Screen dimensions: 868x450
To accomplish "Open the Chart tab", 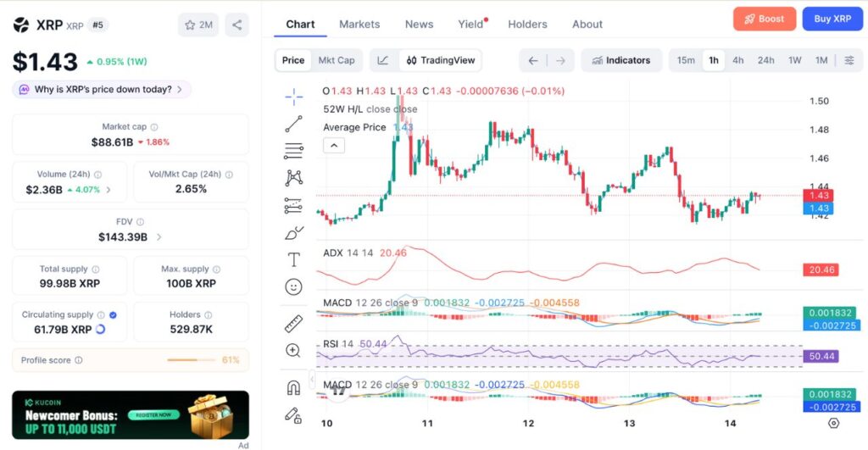I will (300, 25).
